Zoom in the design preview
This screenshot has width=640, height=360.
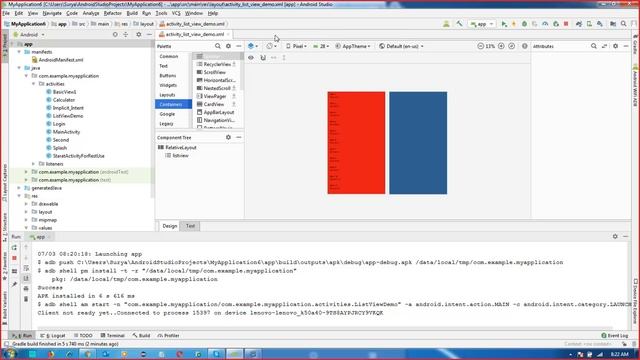(501, 46)
